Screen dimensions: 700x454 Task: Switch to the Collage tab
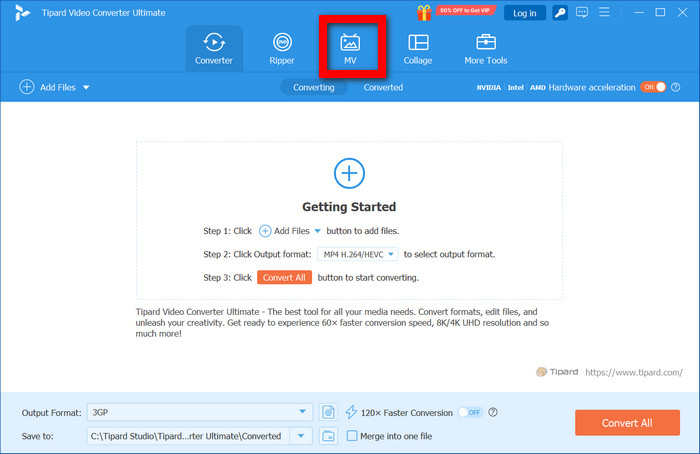[417, 49]
